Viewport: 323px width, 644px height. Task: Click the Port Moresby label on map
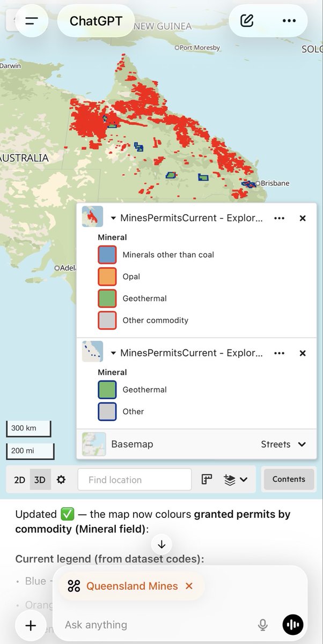tap(200, 48)
